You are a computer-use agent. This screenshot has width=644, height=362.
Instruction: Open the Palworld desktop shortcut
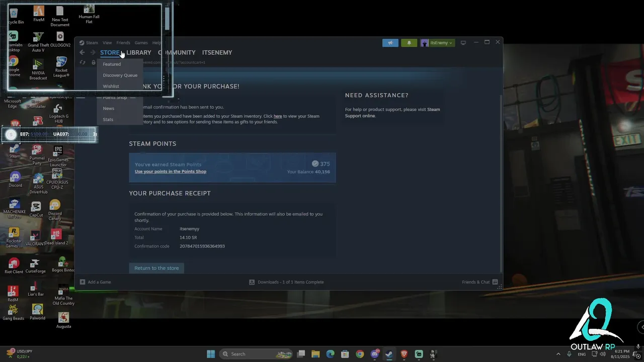point(37,312)
